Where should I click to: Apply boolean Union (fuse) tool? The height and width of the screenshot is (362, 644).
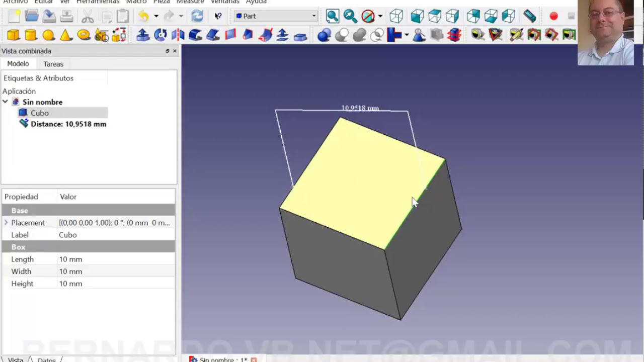click(x=360, y=35)
